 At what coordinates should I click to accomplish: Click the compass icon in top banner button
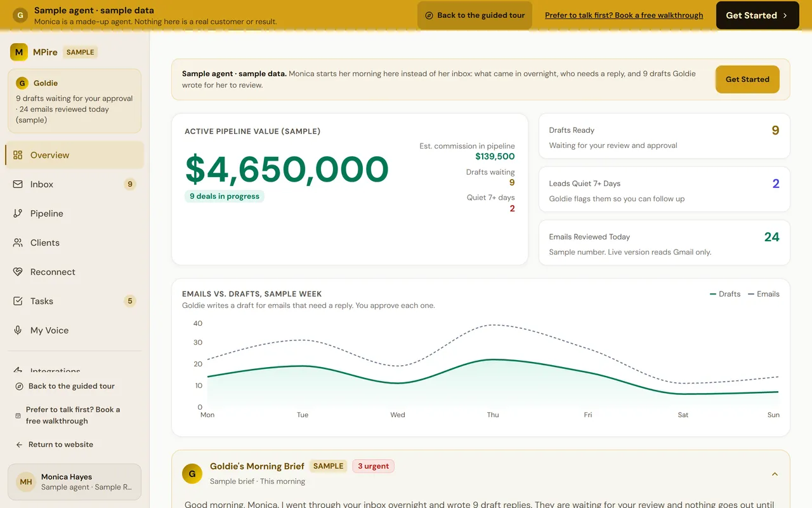point(429,15)
